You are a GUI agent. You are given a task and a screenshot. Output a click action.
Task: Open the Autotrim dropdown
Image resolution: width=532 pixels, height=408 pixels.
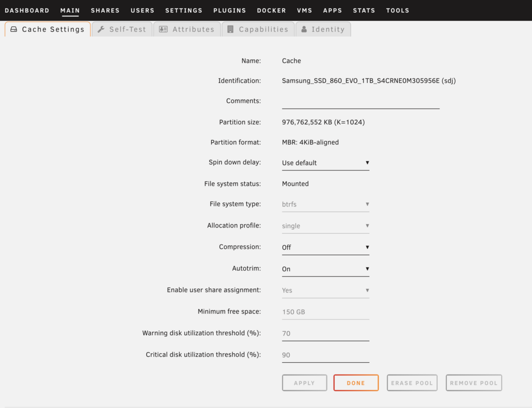point(326,269)
